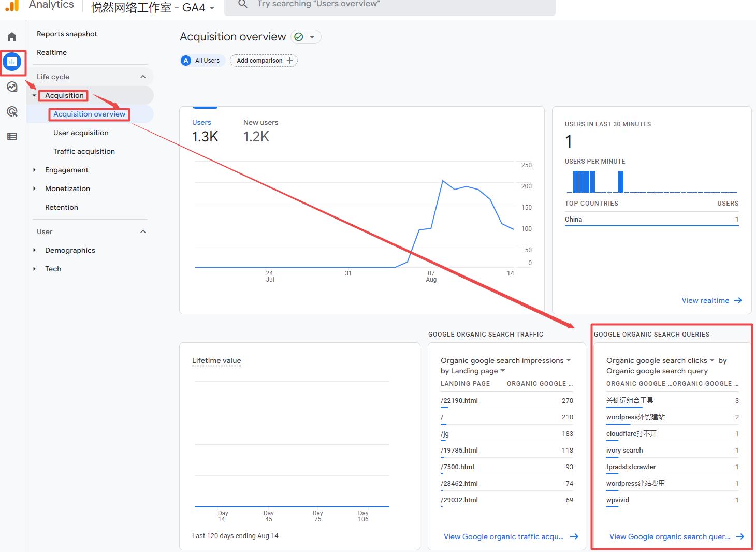Viewport: 756px width, 552px height.
Task: Click the Lifetime value heading
Action: pos(216,360)
